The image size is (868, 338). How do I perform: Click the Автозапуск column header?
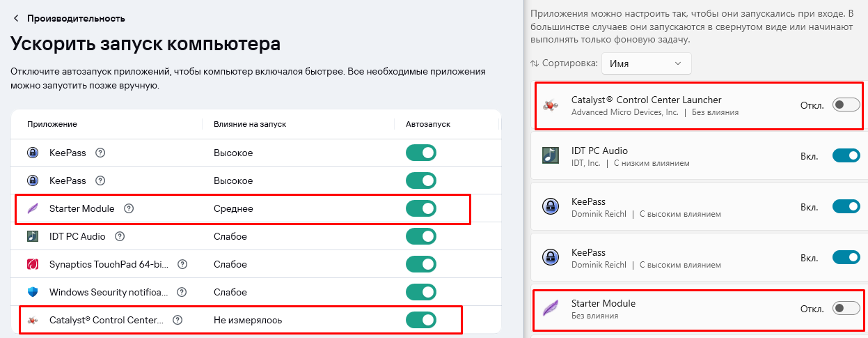[428, 123]
